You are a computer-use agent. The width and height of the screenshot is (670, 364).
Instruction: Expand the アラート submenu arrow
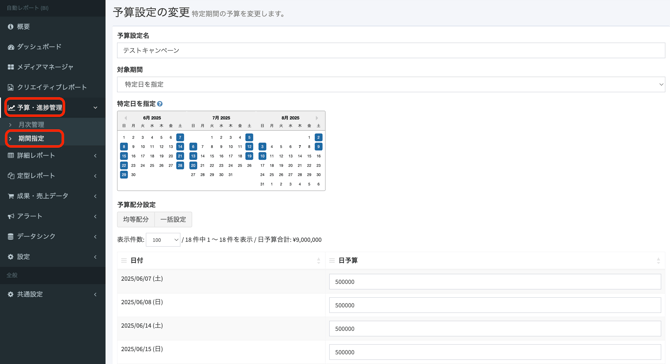(x=95, y=216)
